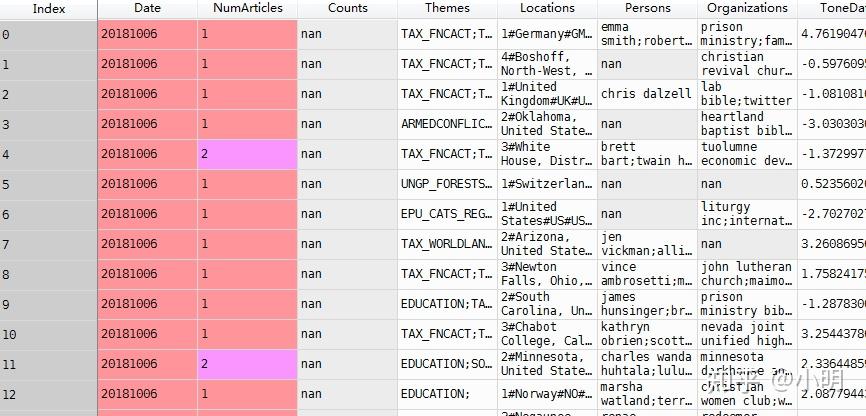Select row index 4
Viewport: 866px width, 416px height.
pos(48,154)
